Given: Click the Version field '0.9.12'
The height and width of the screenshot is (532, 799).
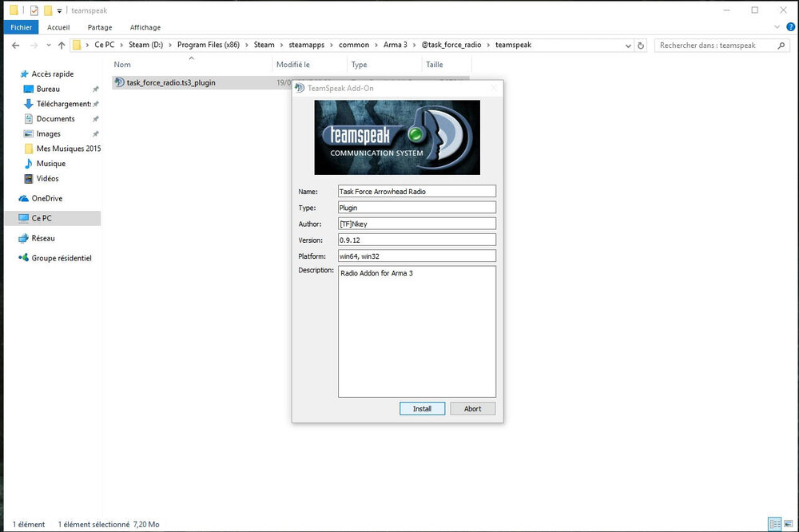Looking at the screenshot, I should tap(417, 240).
